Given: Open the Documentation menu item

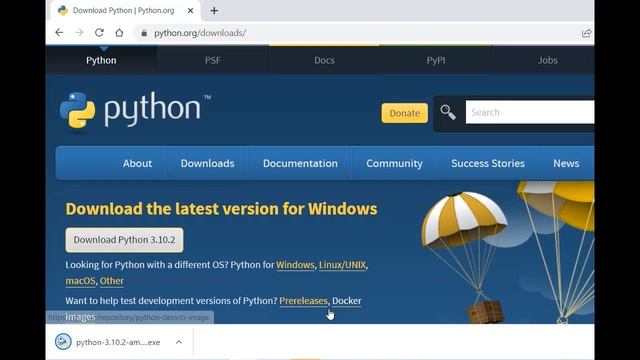Looking at the screenshot, I should pos(300,163).
